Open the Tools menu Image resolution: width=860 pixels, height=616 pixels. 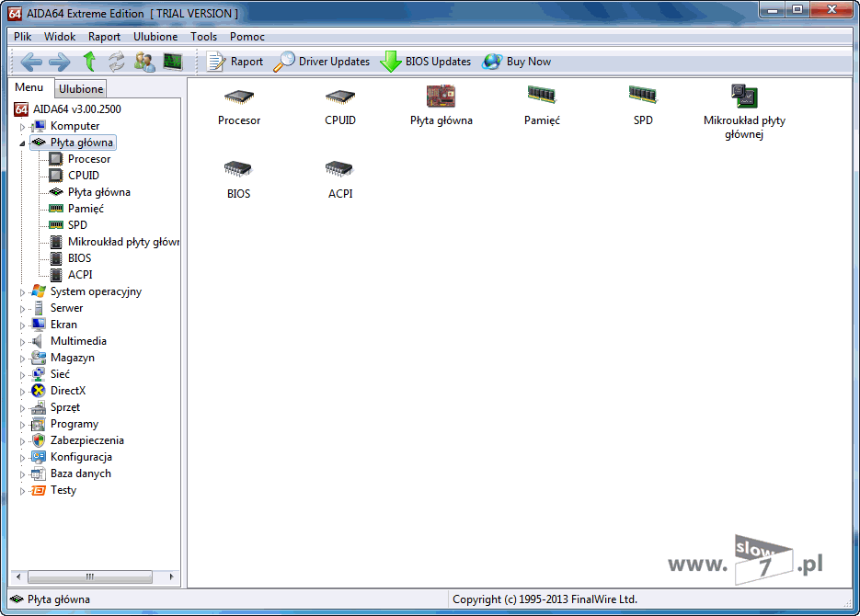click(203, 37)
